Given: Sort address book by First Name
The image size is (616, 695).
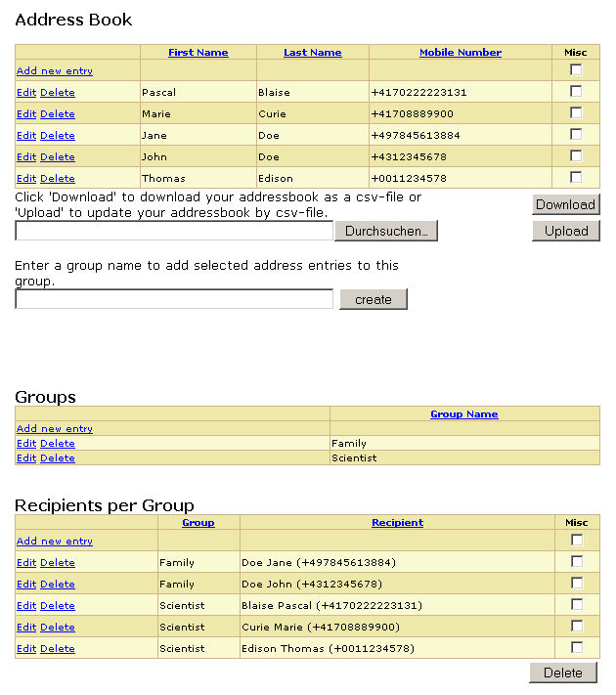Looking at the screenshot, I should (x=198, y=53).
